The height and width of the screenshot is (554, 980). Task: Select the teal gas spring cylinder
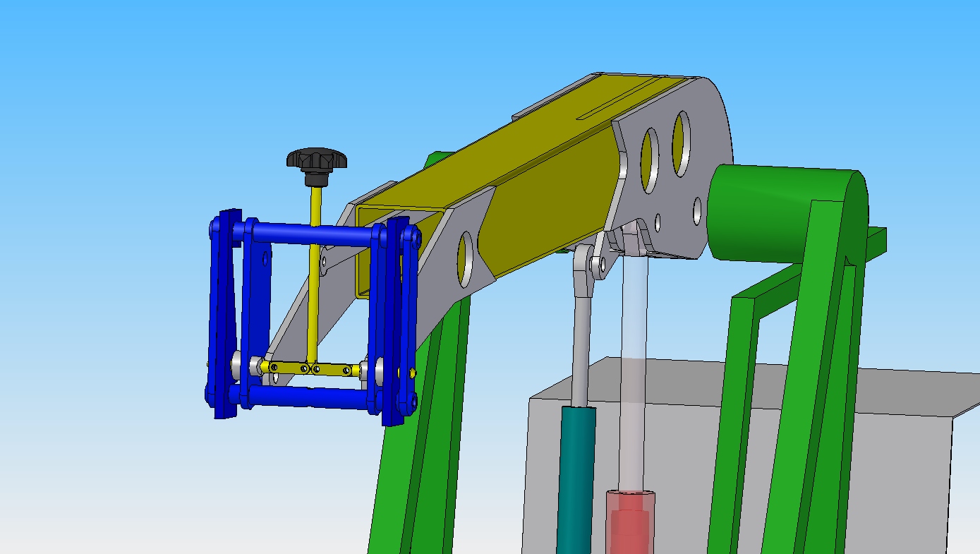point(575,480)
